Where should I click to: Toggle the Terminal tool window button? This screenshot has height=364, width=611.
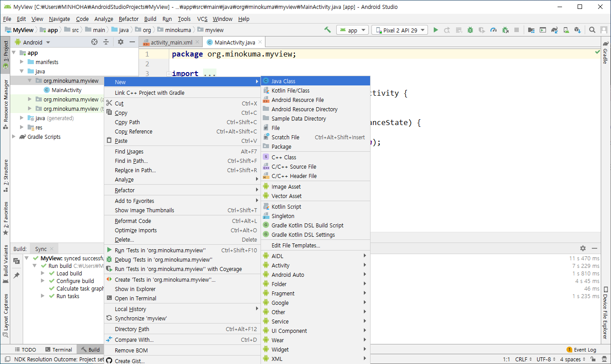click(58, 350)
